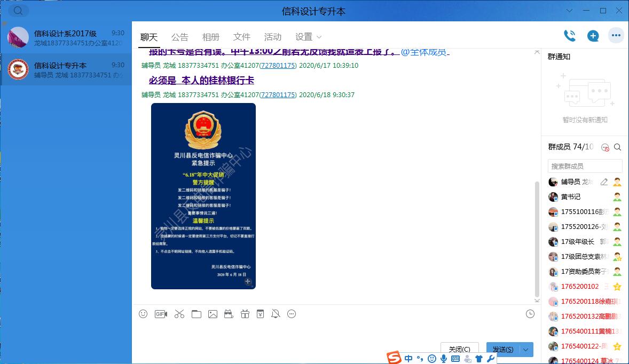The width and height of the screenshot is (629, 364).
Task: Click the Sogou S logo on input bar
Action: tap(394, 358)
